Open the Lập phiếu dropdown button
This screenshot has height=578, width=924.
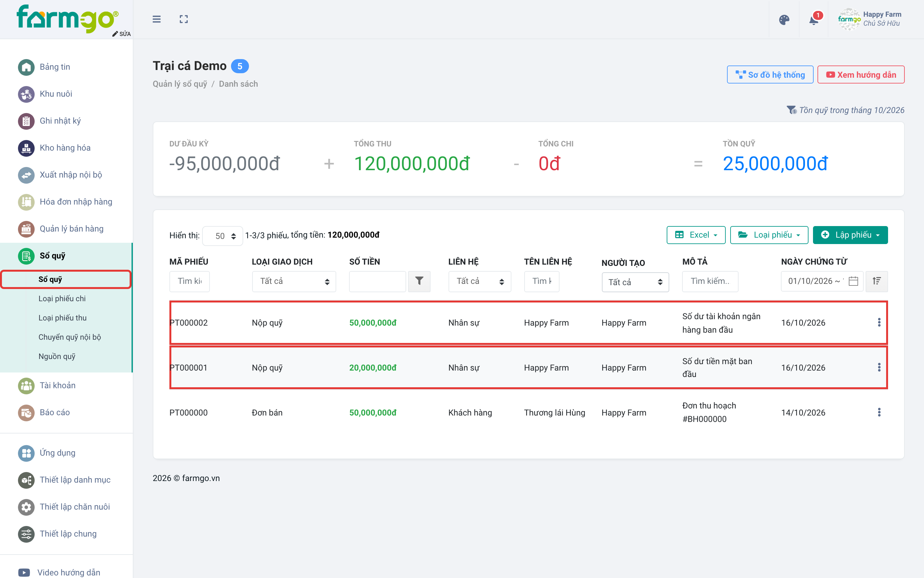(x=850, y=235)
